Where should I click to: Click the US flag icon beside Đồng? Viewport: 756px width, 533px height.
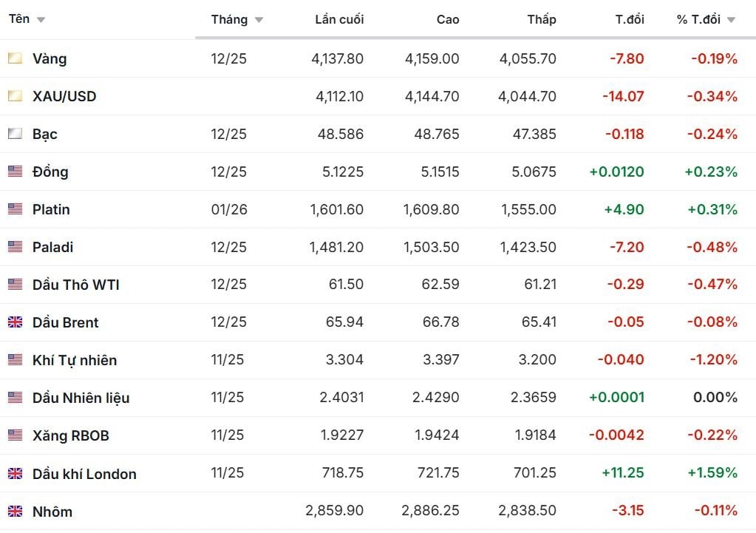[15, 172]
